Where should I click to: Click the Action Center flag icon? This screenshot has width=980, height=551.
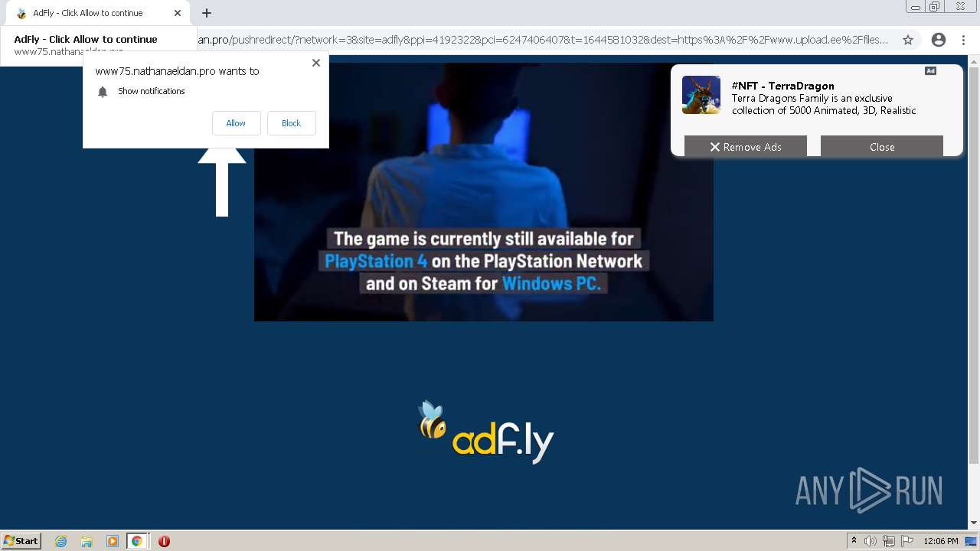point(906,541)
